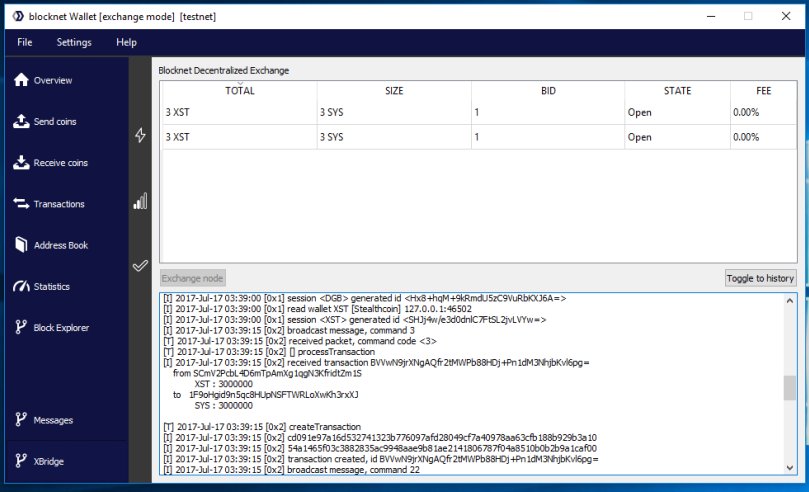809x492 pixels.
Task: Click the log line 'XST : 3000000'
Action: tap(223, 384)
